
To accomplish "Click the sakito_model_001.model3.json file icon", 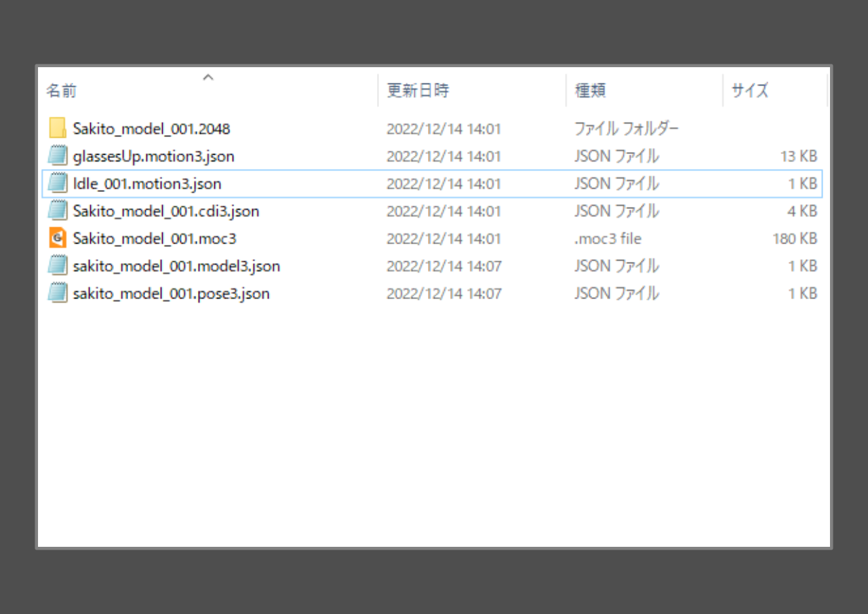I will point(58,266).
